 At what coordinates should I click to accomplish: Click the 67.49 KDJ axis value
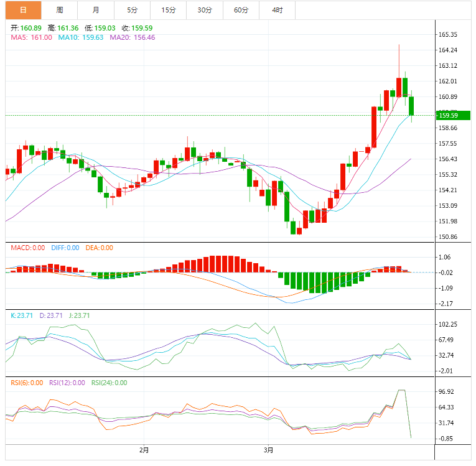coord(446,340)
